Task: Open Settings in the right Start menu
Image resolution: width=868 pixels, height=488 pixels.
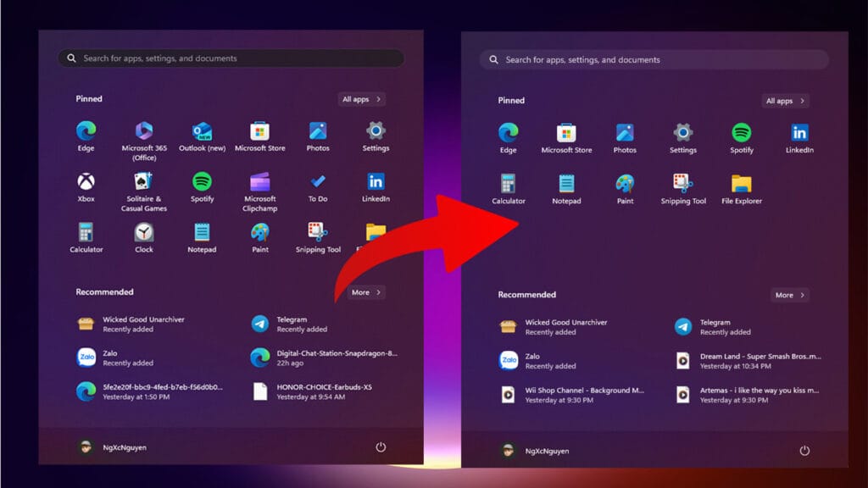Action: (x=683, y=138)
